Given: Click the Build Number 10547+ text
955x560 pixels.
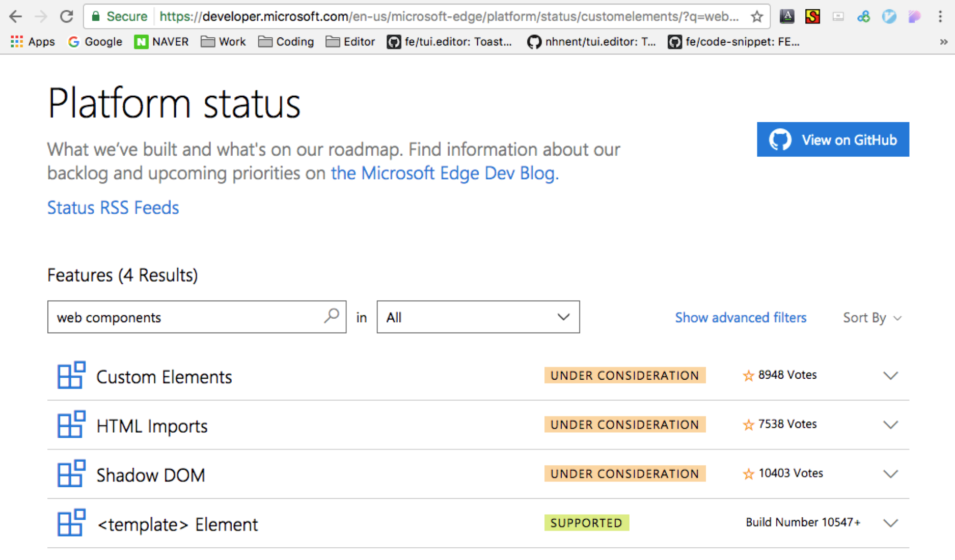Looking at the screenshot, I should [x=803, y=522].
